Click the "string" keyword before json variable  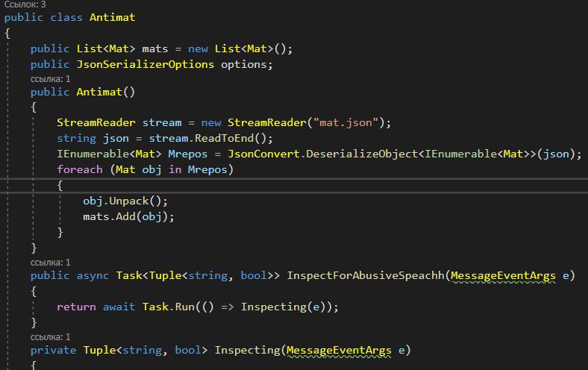pos(77,138)
